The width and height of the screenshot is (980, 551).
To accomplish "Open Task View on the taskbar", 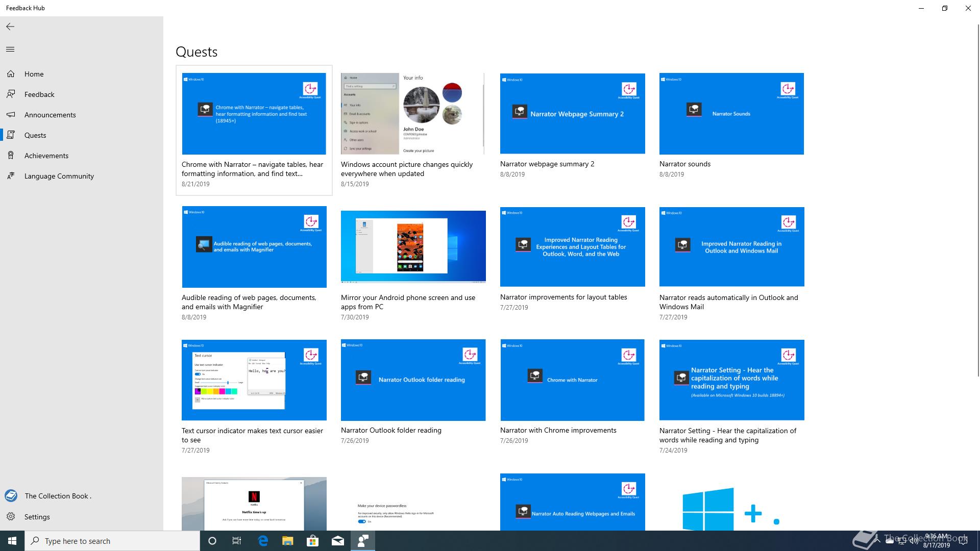I will coord(237,541).
